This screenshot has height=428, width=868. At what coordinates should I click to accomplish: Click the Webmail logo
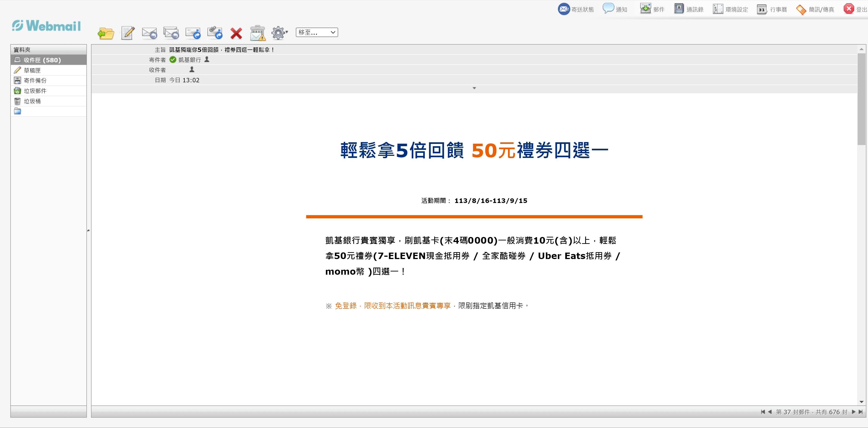46,26
